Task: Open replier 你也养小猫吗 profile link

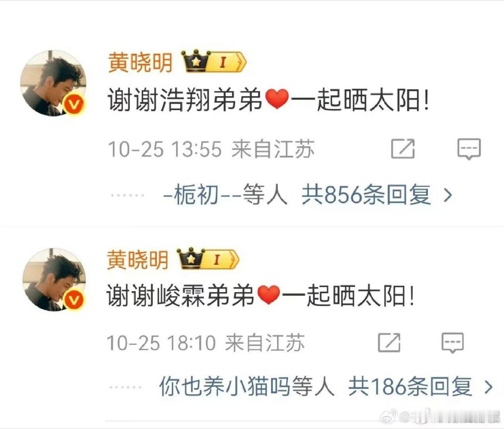Action: pyautogui.click(x=225, y=386)
